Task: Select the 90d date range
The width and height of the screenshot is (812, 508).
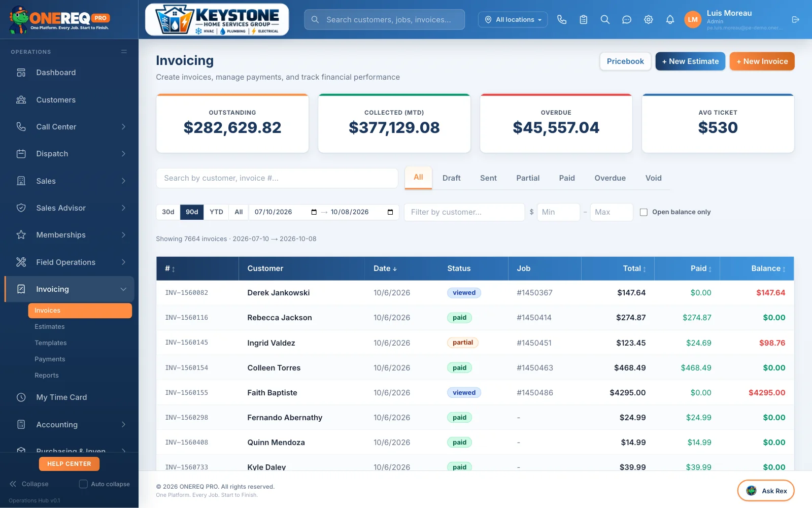Action: coord(192,212)
